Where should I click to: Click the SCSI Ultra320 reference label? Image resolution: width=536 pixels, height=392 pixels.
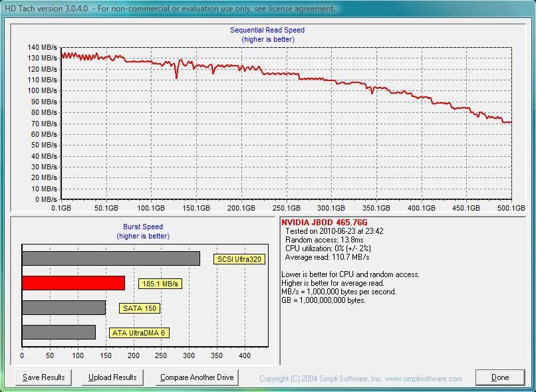tap(241, 259)
